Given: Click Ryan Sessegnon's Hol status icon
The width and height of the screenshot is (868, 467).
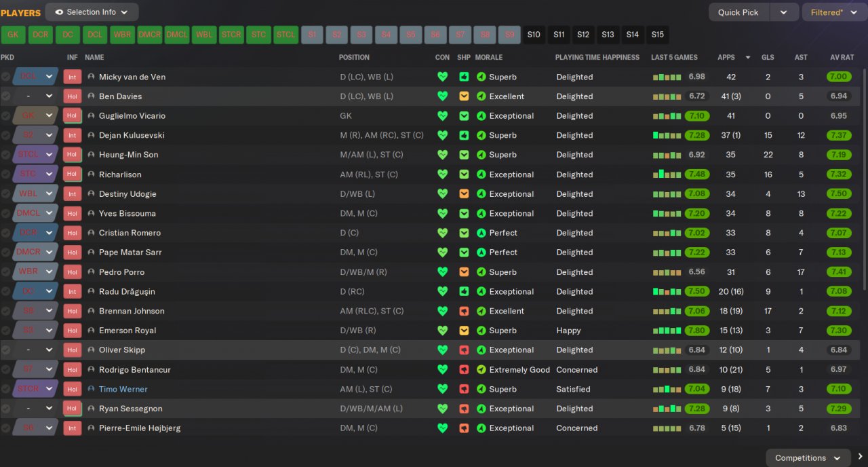Looking at the screenshot, I should [x=72, y=409].
